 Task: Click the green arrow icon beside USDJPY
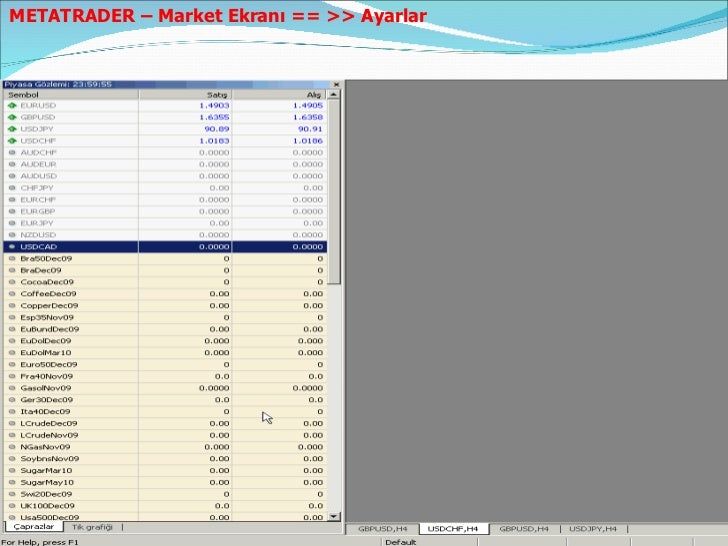point(12,129)
